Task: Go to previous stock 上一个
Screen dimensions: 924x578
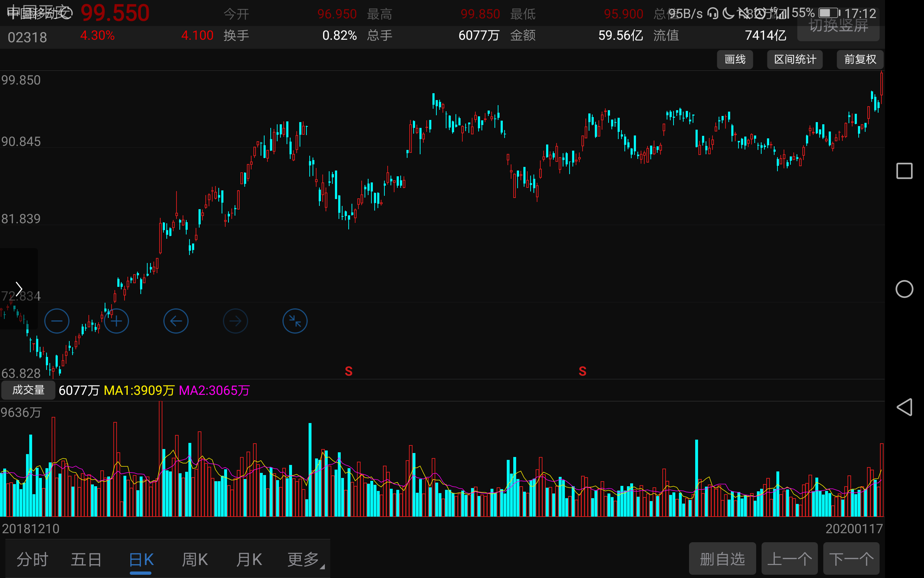Action: click(x=789, y=558)
